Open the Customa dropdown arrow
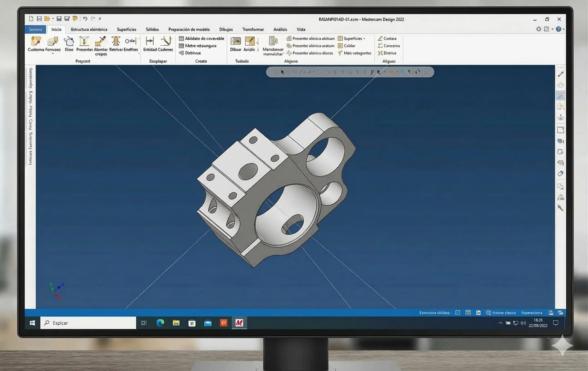 [53, 53]
